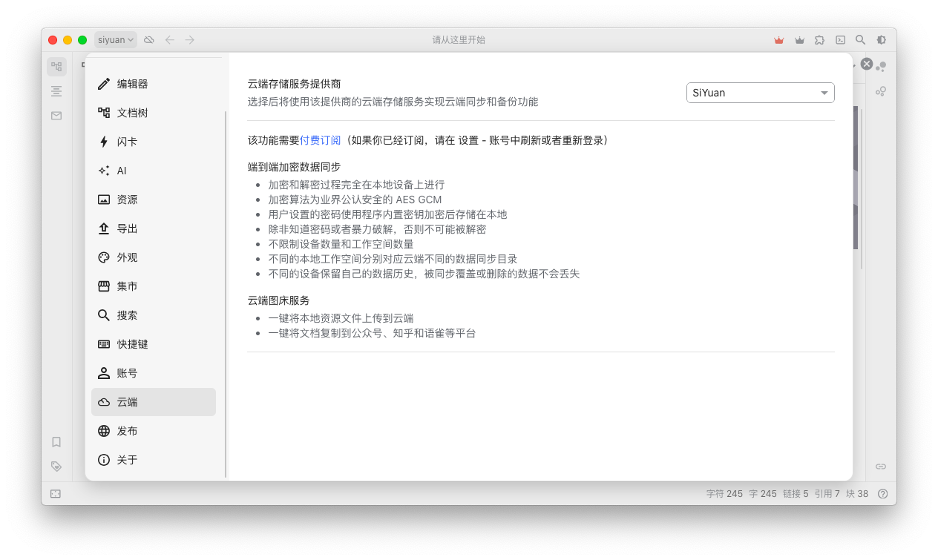The image size is (938, 560).
Task: Open the siyuan workspace dropdown at top left
Action: [115, 39]
